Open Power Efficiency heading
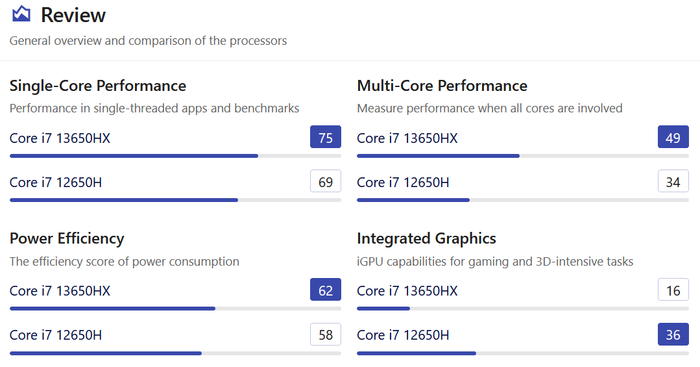 point(67,238)
